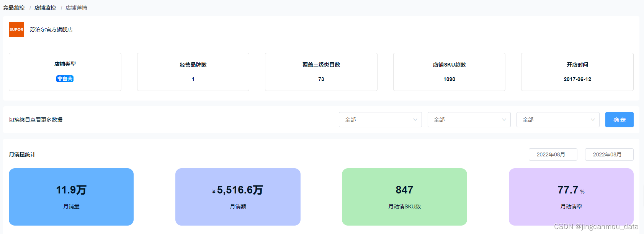This screenshot has height=234, width=644.
Task: Click the 切换类目查看更多数据 text
Action: (36, 120)
